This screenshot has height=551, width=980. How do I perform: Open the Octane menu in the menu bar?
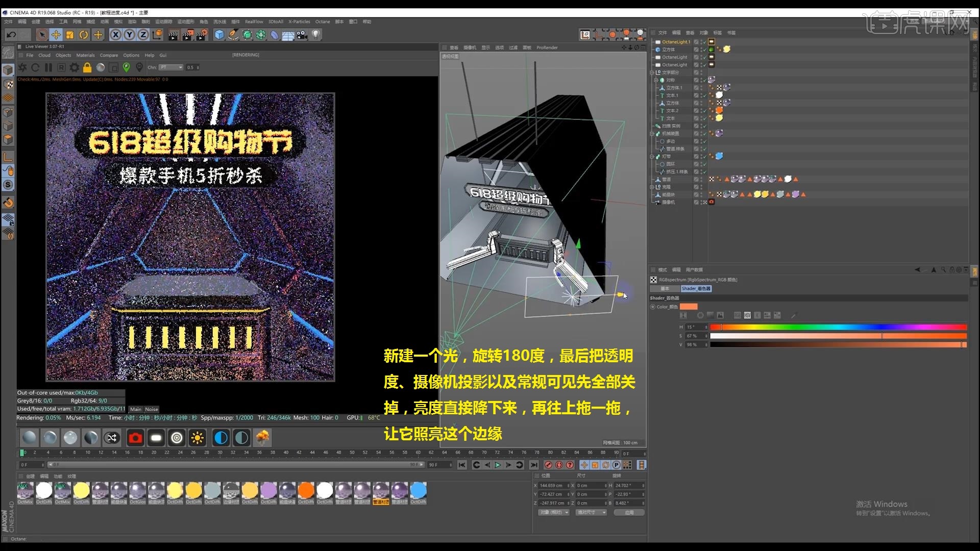pos(323,22)
